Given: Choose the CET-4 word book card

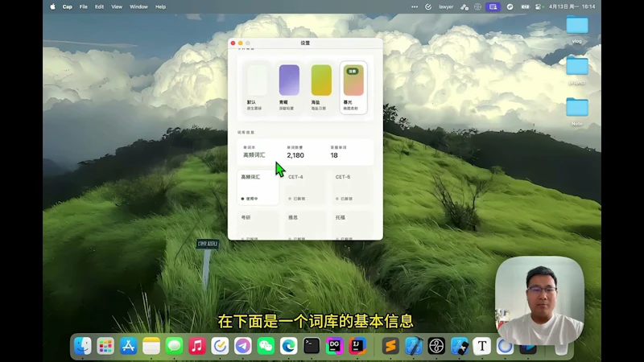Looking at the screenshot, I should [305, 187].
